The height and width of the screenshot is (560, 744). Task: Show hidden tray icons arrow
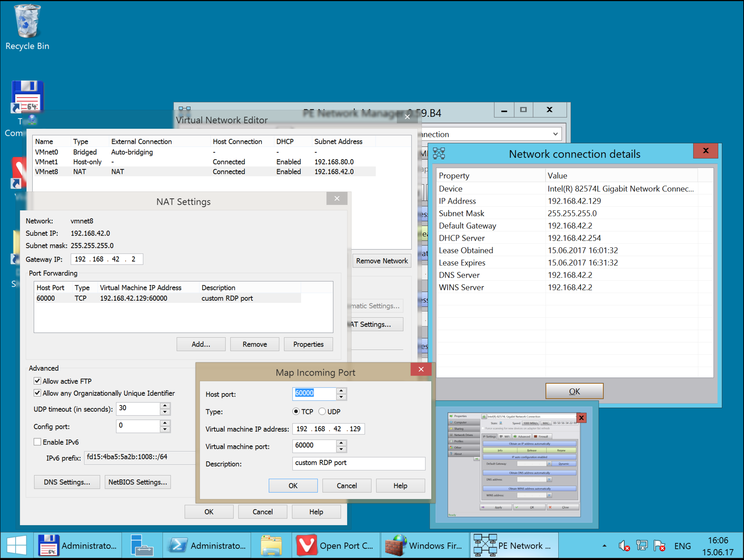coord(604,546)
